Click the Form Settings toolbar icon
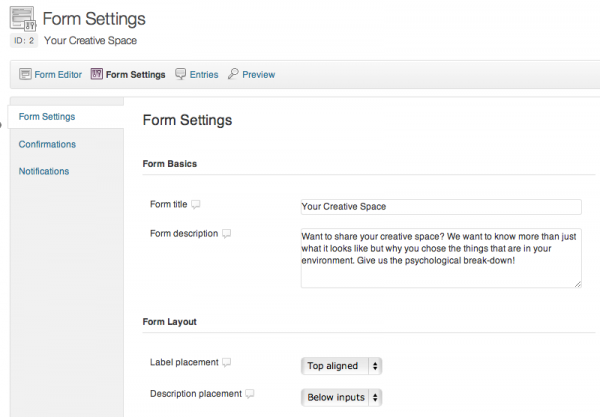This screenshot has height=417, width=600. tap(97, 73)
